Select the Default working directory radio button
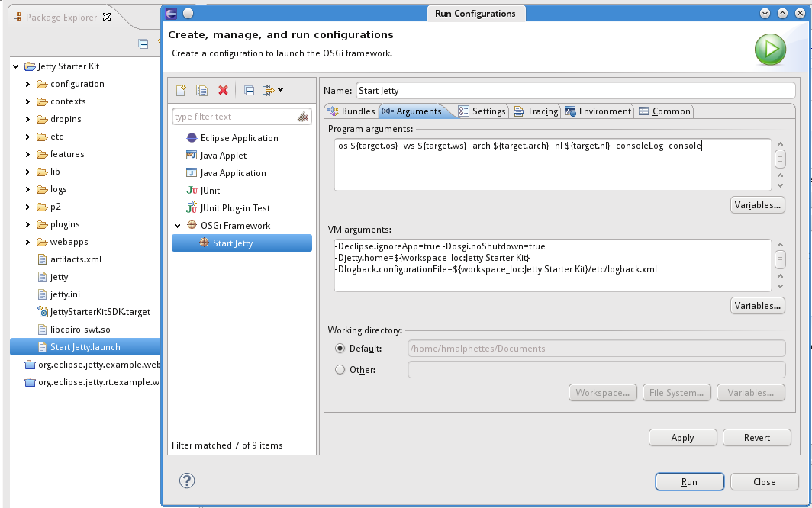 click(340, 349)
